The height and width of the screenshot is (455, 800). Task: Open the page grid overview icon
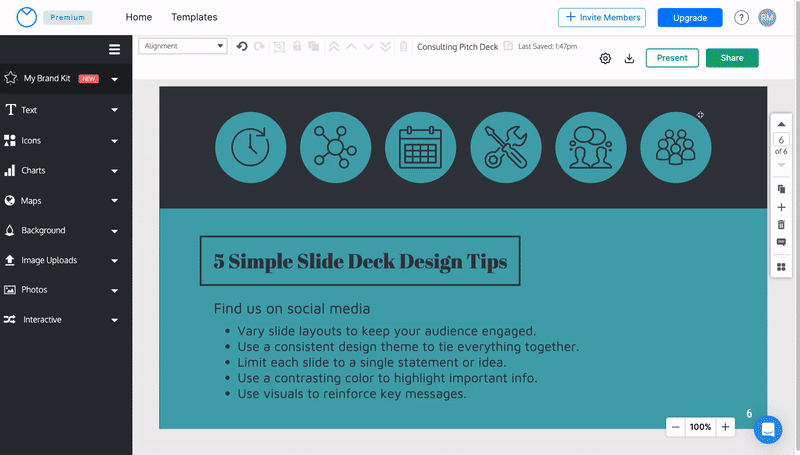(781, 267)
